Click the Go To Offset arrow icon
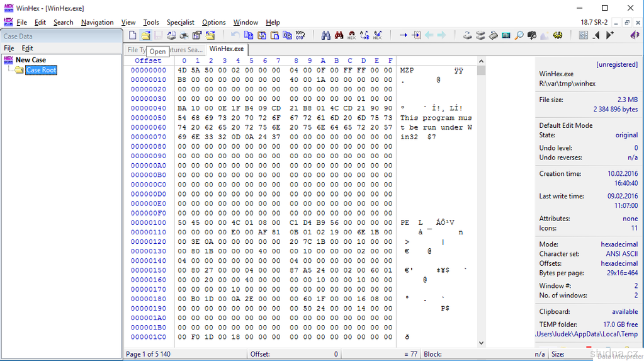The height and width of the screenshot is (361, 644). tap(404, 35)
